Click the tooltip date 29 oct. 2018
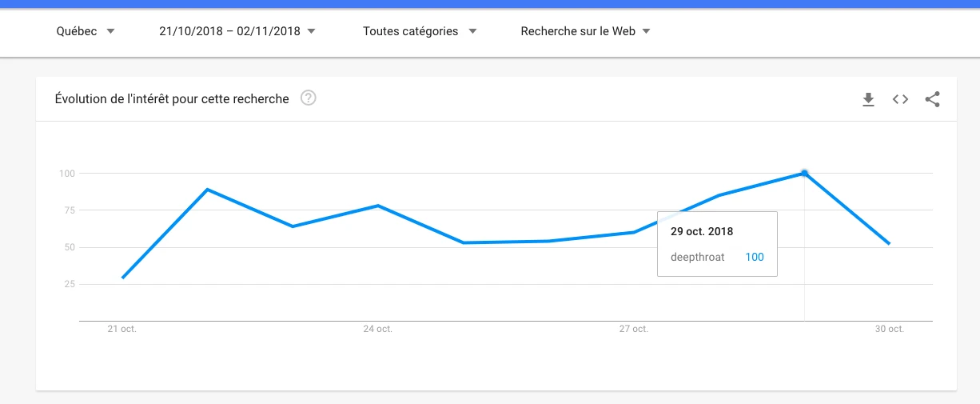980x404 pixels. coord(702,231)
